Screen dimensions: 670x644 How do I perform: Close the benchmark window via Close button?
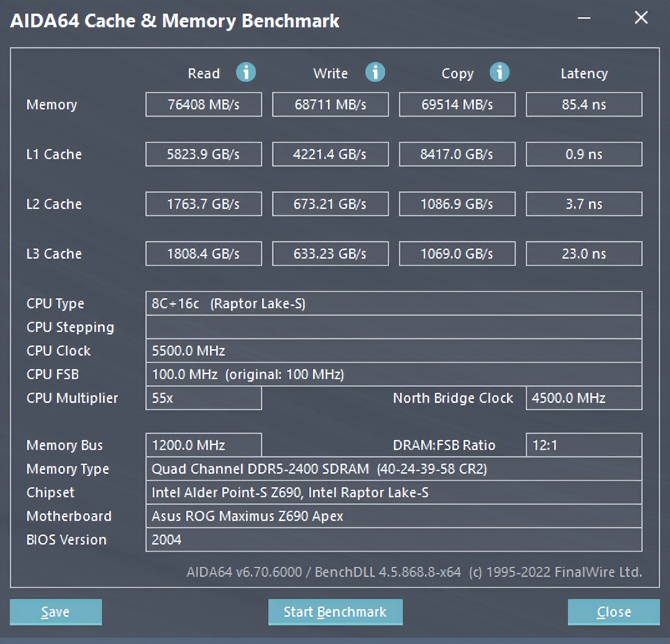613,612
